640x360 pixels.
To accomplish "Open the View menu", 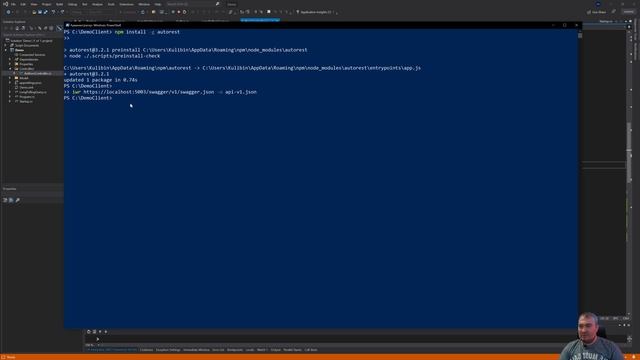I will tap(34, 4).
